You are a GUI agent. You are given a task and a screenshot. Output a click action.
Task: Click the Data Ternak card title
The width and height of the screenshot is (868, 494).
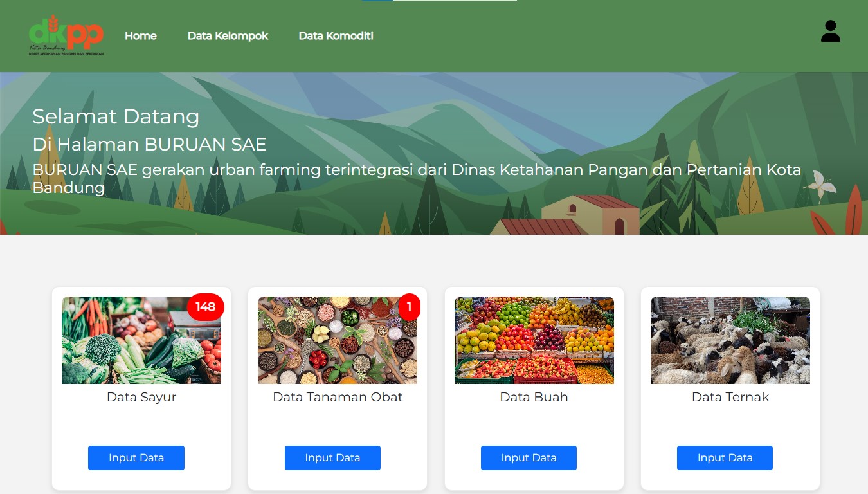[730, 397]
